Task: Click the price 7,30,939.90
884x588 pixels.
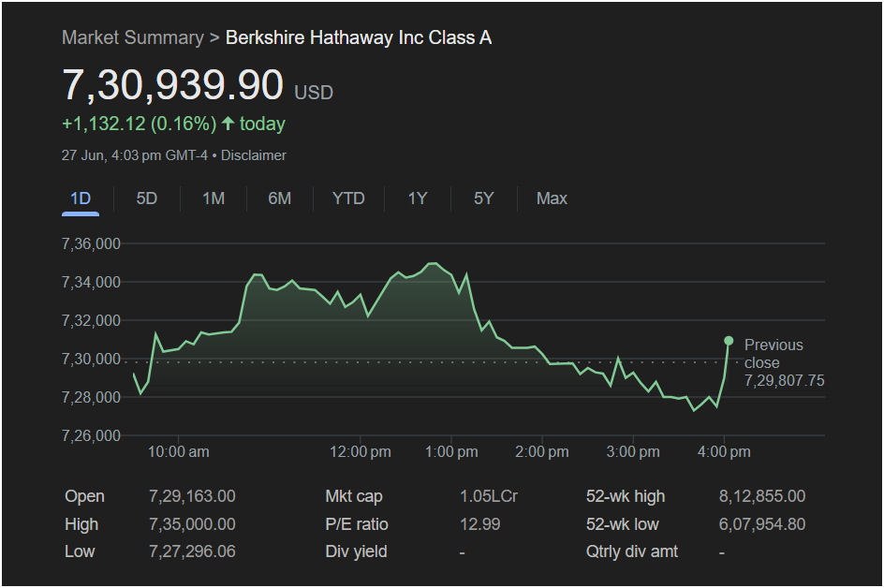Action: coord(172,85)
